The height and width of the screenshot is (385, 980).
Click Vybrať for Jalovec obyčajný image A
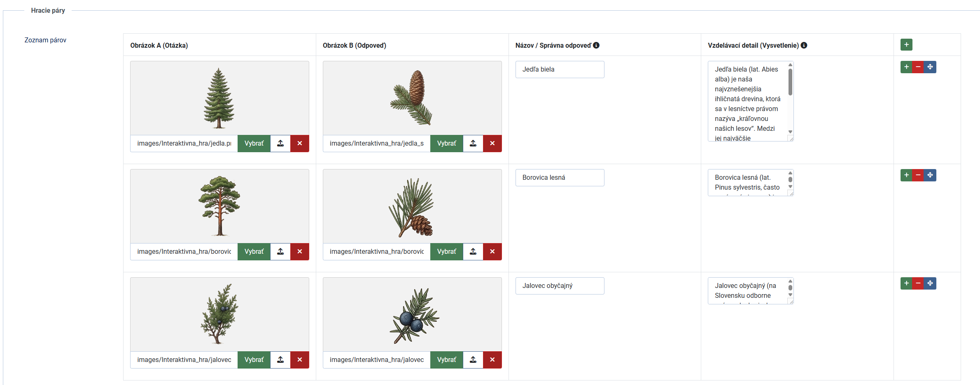click(254, 360)
